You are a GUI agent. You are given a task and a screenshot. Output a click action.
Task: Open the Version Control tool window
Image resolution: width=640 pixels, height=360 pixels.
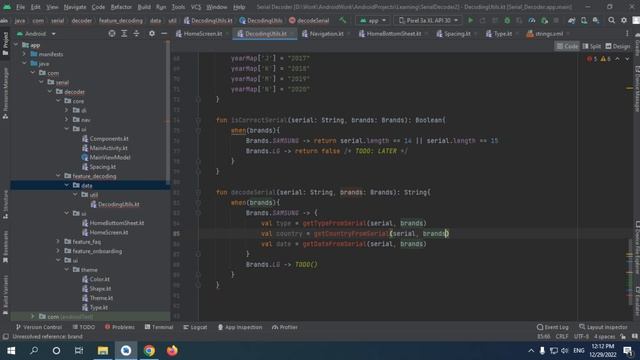tap(39, 327)
